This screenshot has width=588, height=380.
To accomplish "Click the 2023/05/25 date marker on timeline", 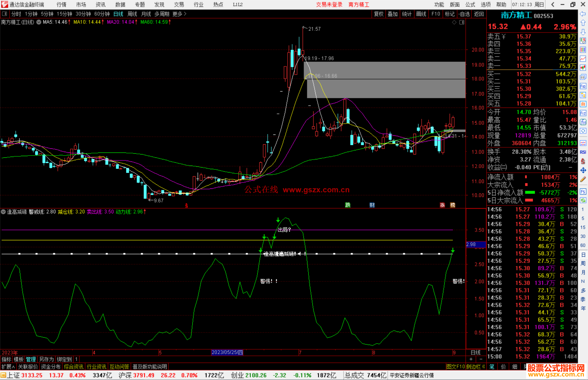I will point(227,352).
